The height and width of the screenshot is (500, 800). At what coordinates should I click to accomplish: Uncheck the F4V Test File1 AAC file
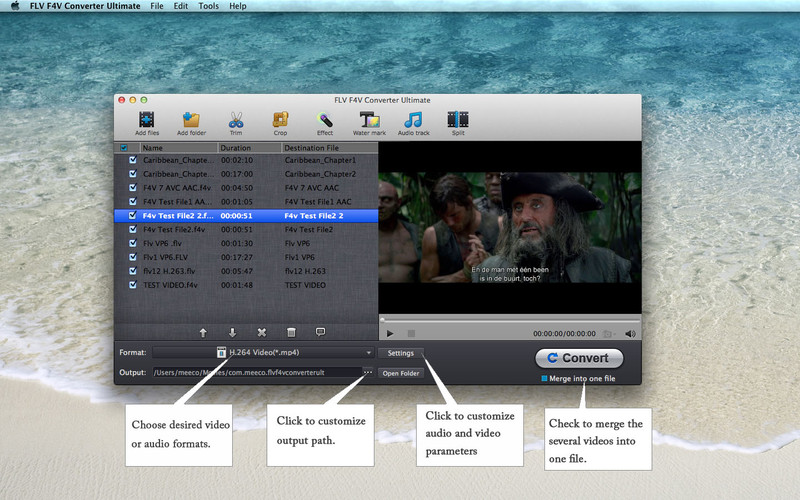tap(133, 201)
